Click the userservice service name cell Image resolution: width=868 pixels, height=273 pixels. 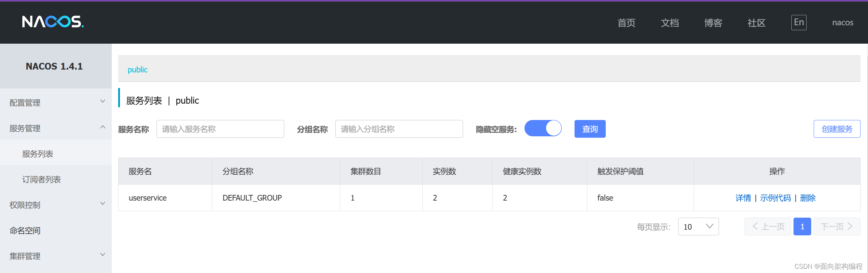165,198
